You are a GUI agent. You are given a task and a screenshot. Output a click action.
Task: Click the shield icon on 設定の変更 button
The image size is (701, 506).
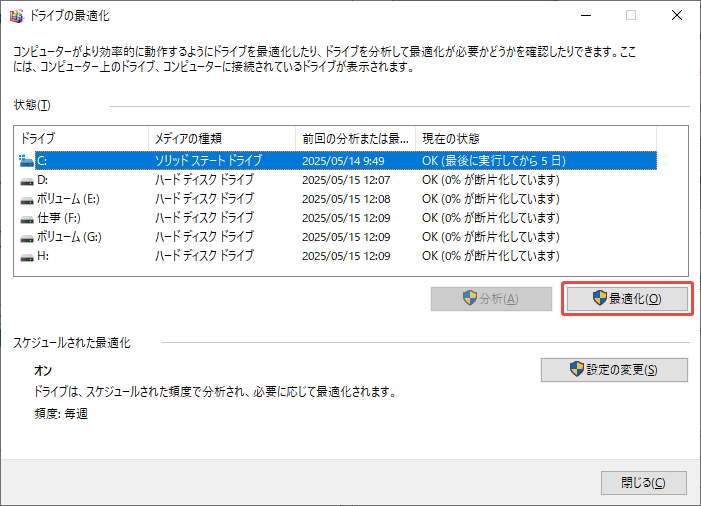(x=577, y=369)
